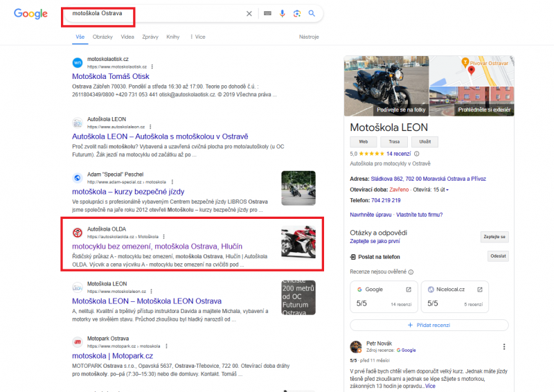
Task: Click the red motorcycle thumbnail of Autoškola OLDA
Action: tap(298, 243)
